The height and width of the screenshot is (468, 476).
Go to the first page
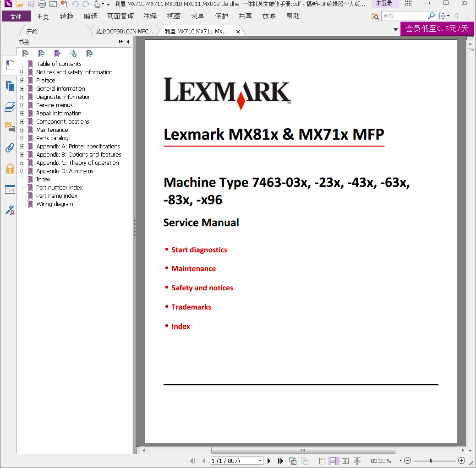(192, 461)
